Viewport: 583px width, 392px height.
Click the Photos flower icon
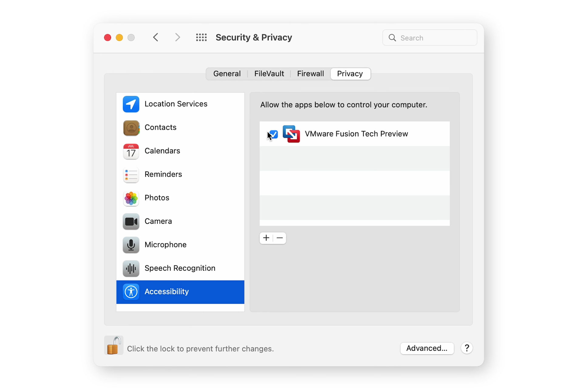131,198
